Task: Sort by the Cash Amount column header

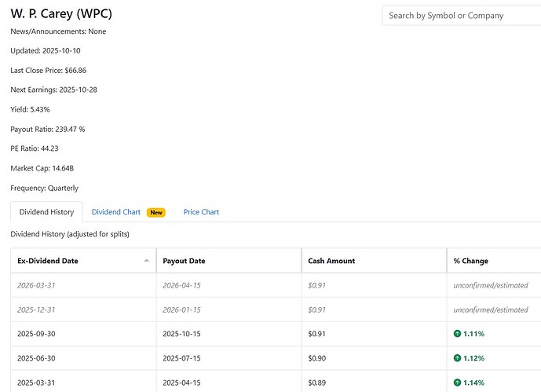Action: (x=331, y=261)
